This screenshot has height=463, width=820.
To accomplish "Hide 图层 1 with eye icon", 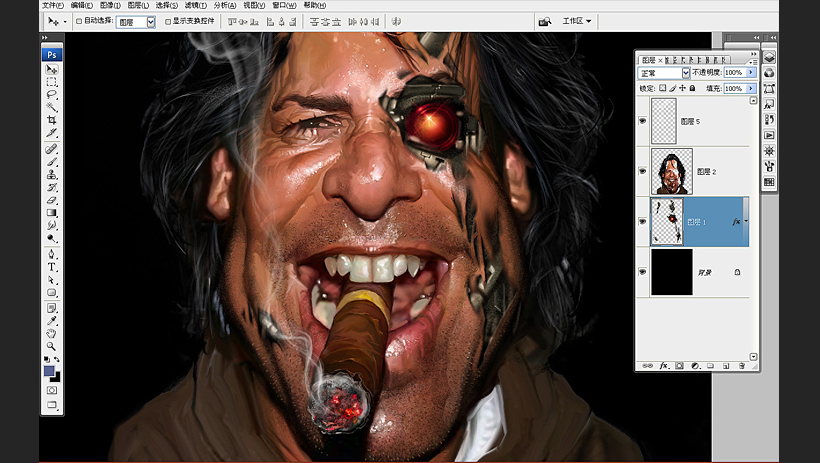I will pos(643,221).
